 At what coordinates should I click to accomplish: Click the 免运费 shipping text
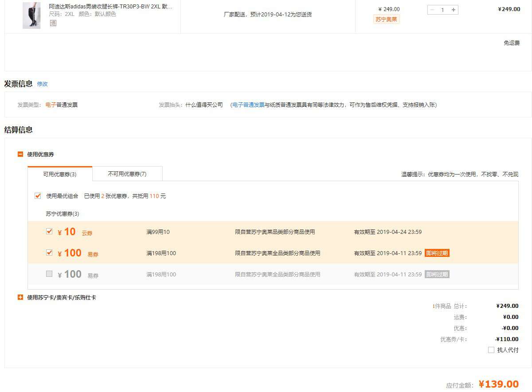pos(512,43)
